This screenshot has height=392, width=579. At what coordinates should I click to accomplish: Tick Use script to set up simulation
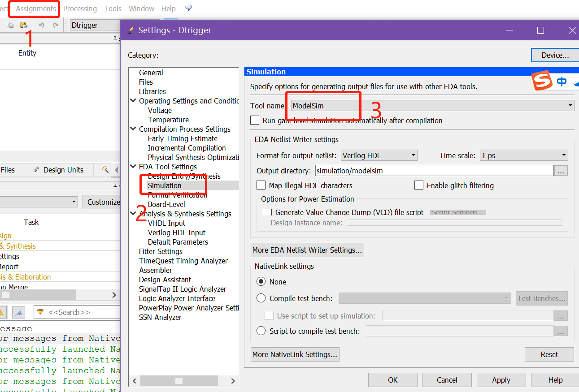coord(269,315)
